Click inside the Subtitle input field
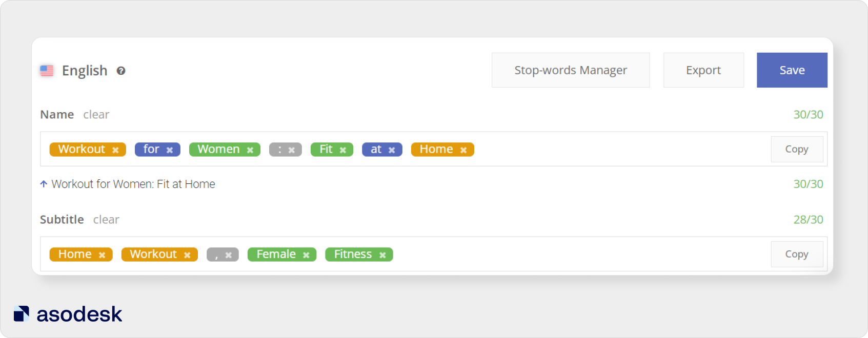Image resolution: width=868 pixels, height=338 pixels. click(x=564, y=254)
